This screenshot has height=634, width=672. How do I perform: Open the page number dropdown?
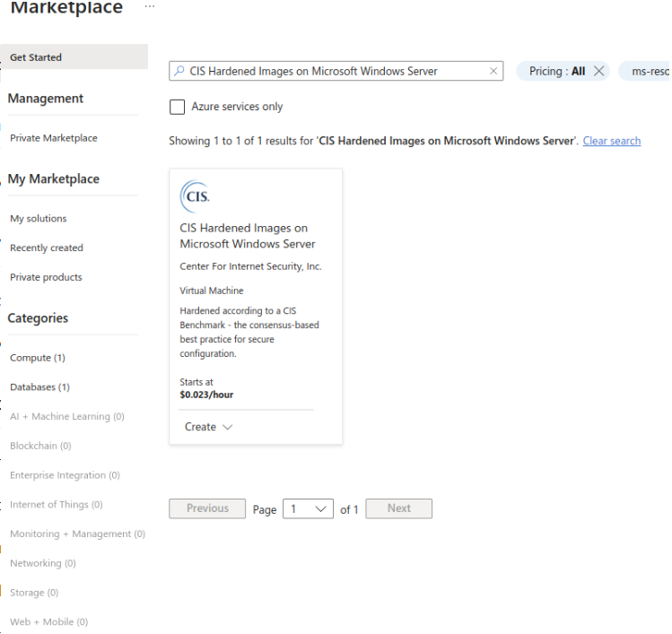pos(308,509)
